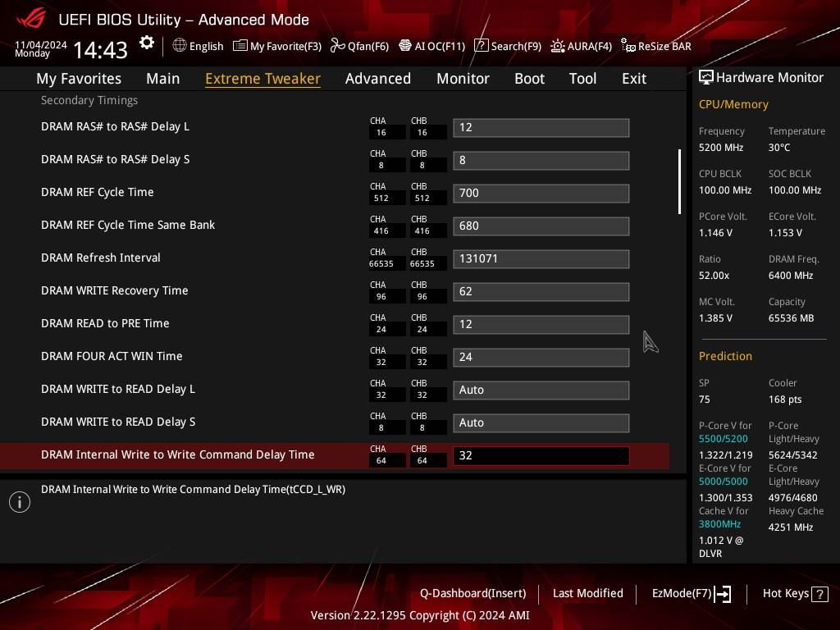The image size is (840, 630).
Task: Click the 5000/5000 E-Core prediction link
Action: 724,482
